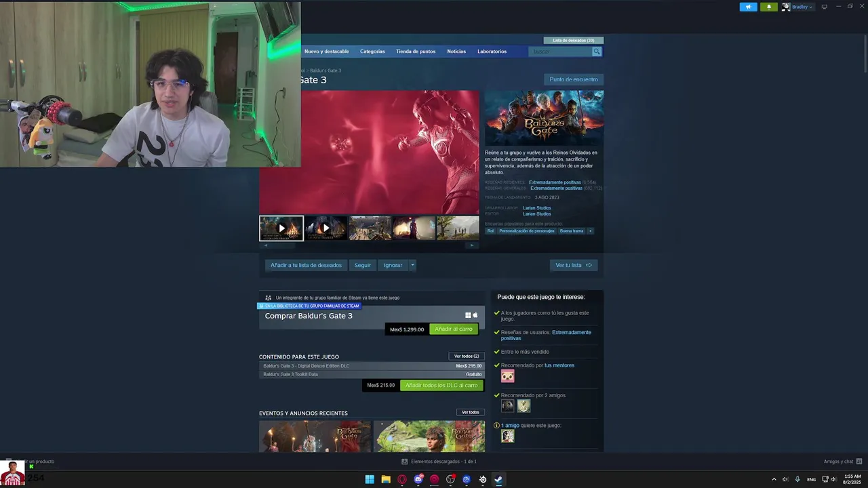Select the third screenshot thumbnail
Image resolution: width=868 pixels, height=488 pixels.
click(370, 228)
